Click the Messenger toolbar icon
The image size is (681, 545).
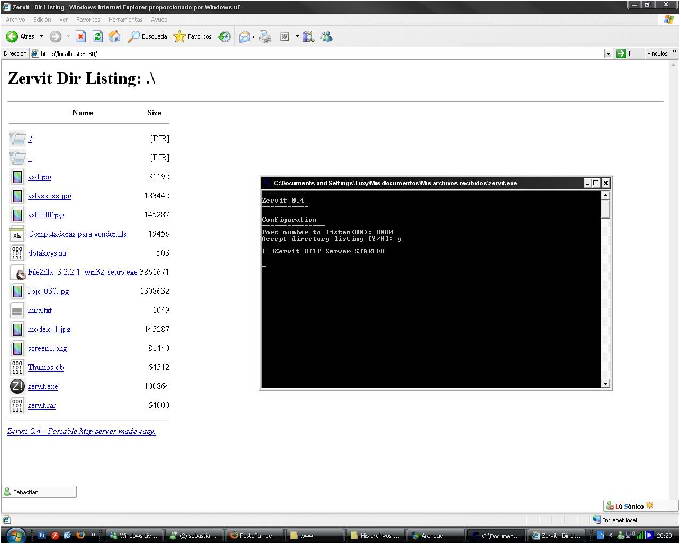click(x=327, y=37)
